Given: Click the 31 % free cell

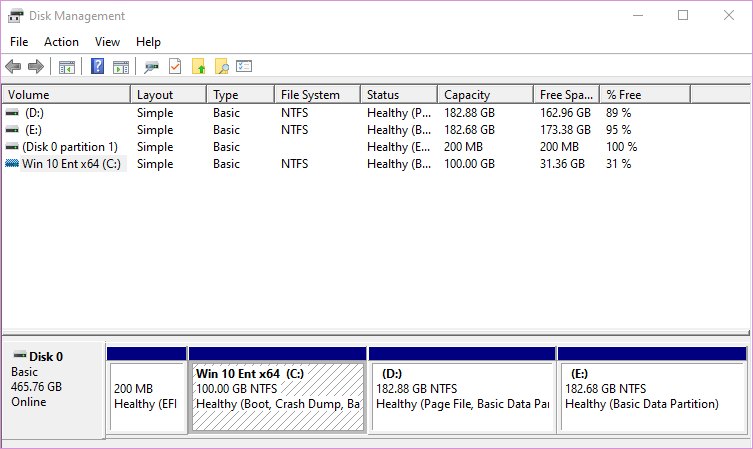Looking at the screenshot, I should point(619,164).
